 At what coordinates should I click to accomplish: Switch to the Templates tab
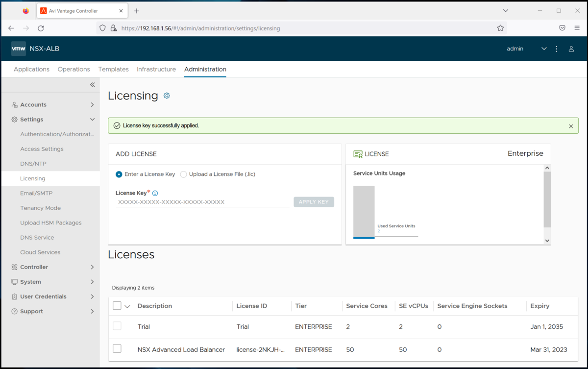pyautogui.click(x=113, y=69)
